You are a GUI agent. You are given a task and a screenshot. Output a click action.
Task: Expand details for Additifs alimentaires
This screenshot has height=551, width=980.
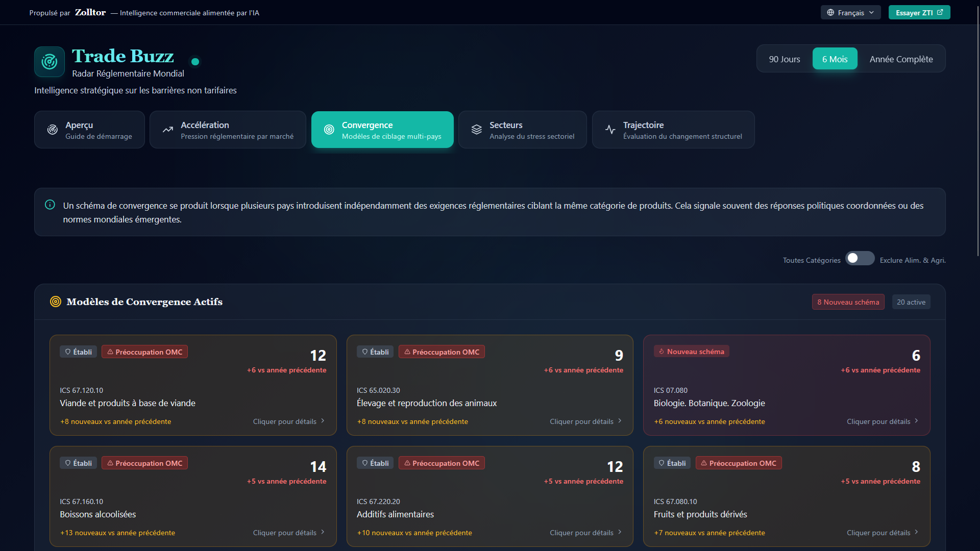click(x=585, y=533)
